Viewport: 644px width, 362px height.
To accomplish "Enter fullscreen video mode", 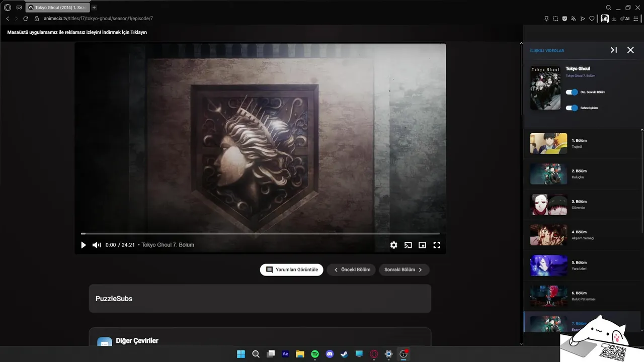I will [437, 245].
